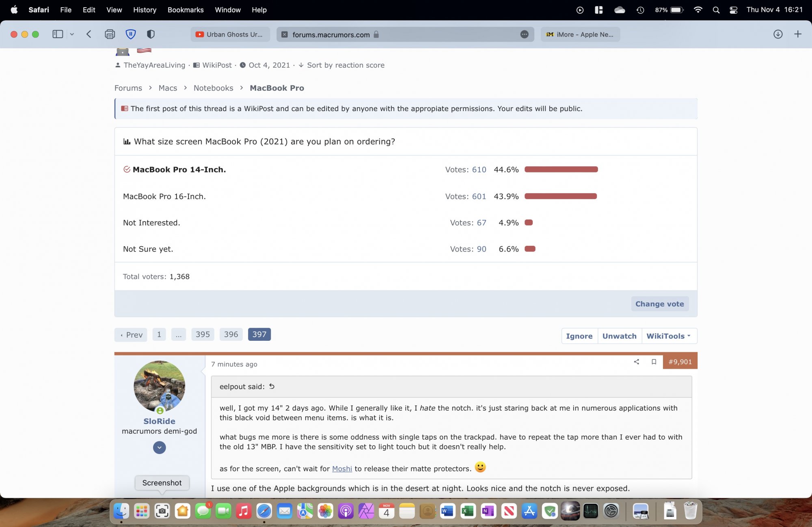Click the Bitwarden shield toolbar icon
The image size is (812, 527).
(x=130, y=34)
